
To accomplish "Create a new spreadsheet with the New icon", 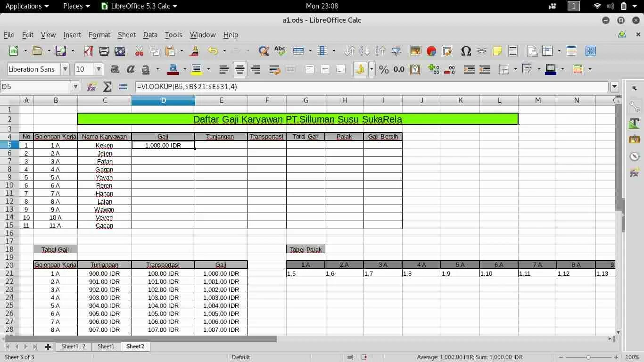I will (14, 51).
